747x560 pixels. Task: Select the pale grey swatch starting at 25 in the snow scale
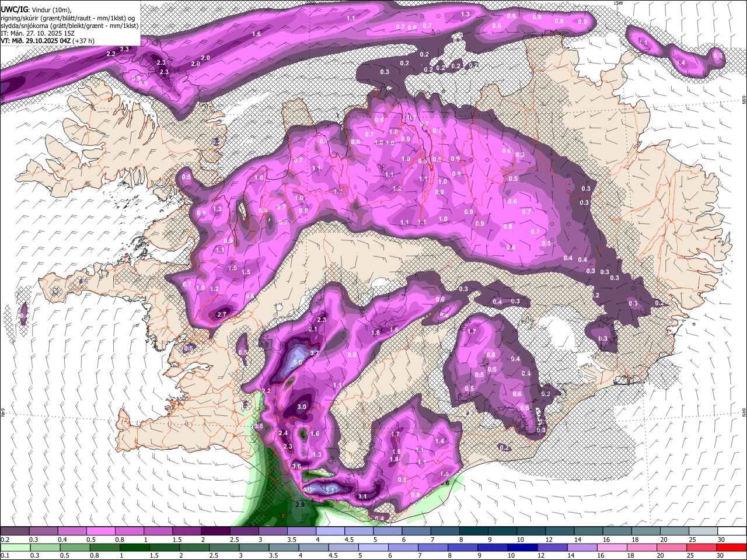(704, 531)
